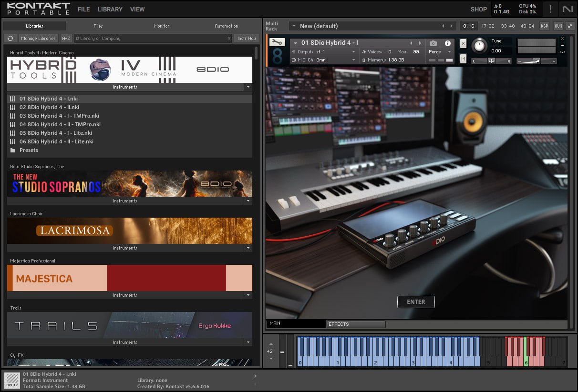The image size is (578, 392).
Task: Shift keyboard octave down with the lower arrow
Action: tap(270, 359)
